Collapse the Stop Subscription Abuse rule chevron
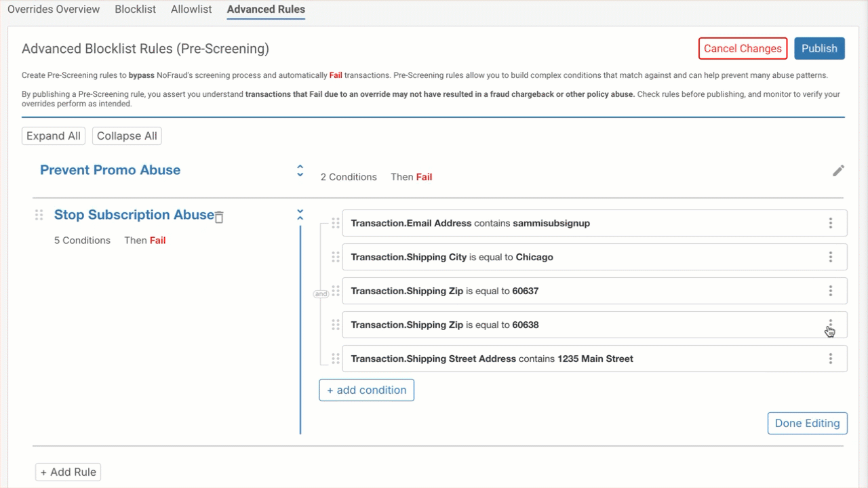 pyautogui.click(x=300, y=215)
